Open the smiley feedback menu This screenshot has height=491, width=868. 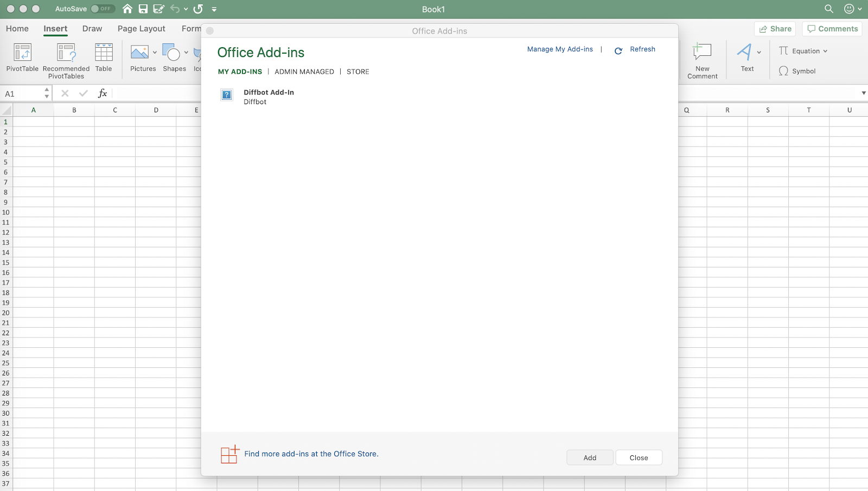coord(853,9)
